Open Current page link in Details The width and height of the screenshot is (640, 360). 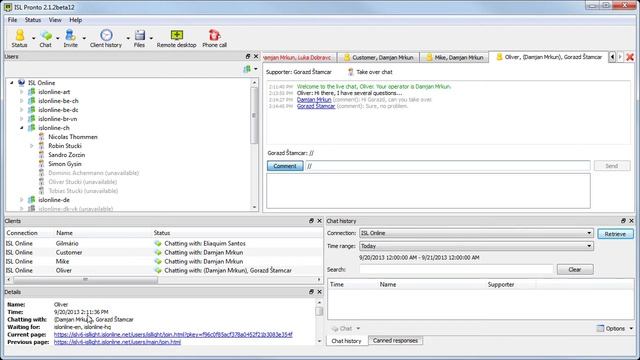173,335
